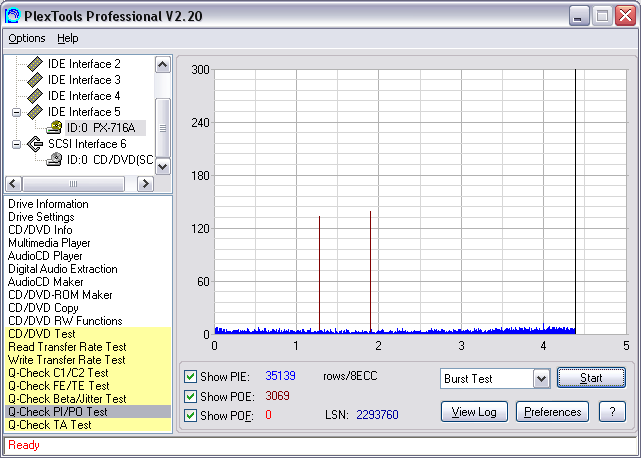Open CD/DVD-ROM Maker
Screen dimensions: 641x458
(x=60, y=295)
